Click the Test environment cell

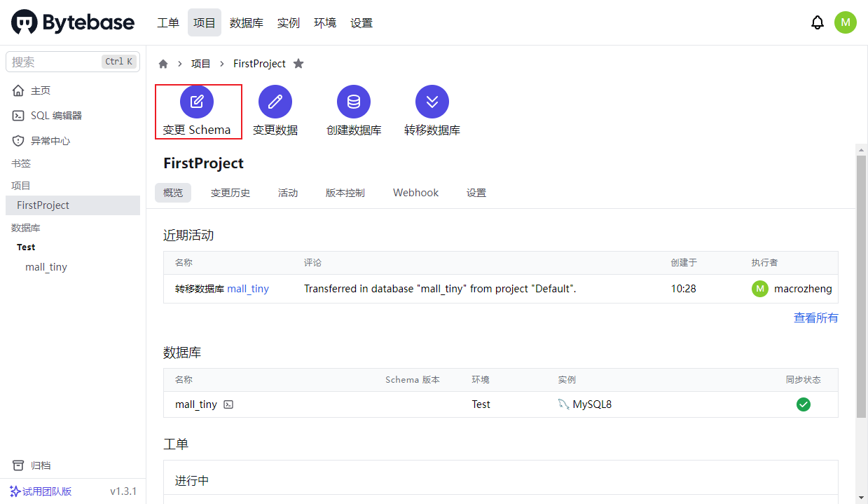point(481,404)
